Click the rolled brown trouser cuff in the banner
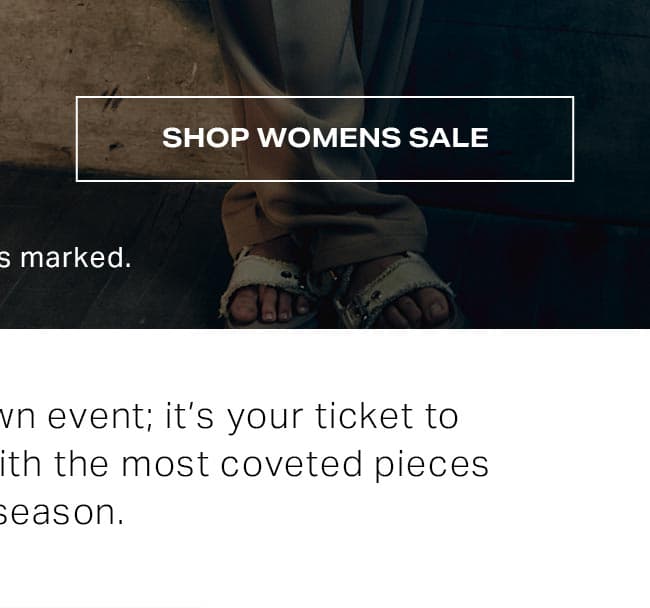Image resolution: width=650 pixels, height=608 pixels. pyautogui.click(x=324, y=222)
